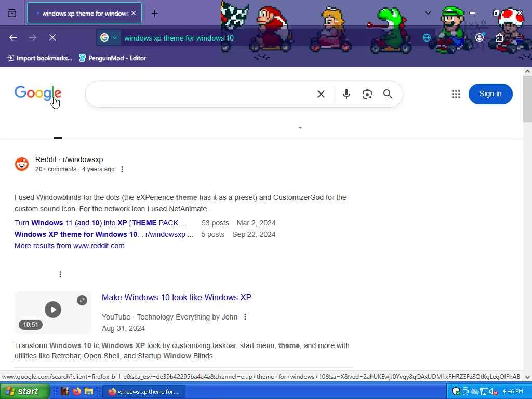The width and height of the screenshot is (532, 399).
Task: Launch first quick launch icon beside start
Action: tap(65, 392)
